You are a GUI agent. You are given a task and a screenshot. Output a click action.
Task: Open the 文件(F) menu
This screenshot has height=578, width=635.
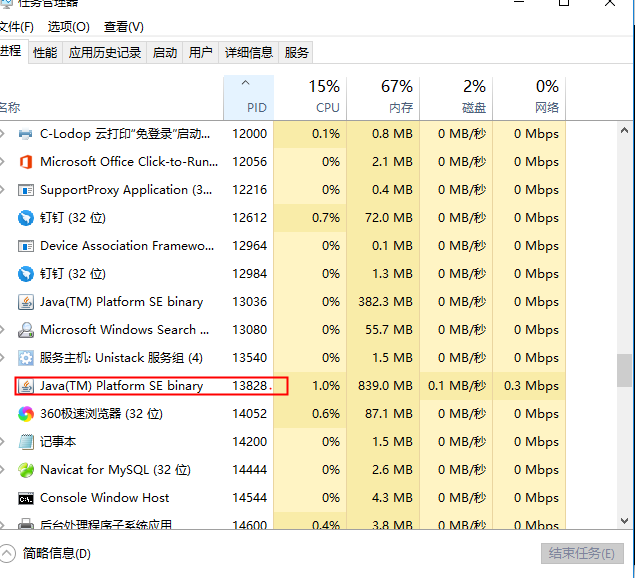(x=16, y=27)
